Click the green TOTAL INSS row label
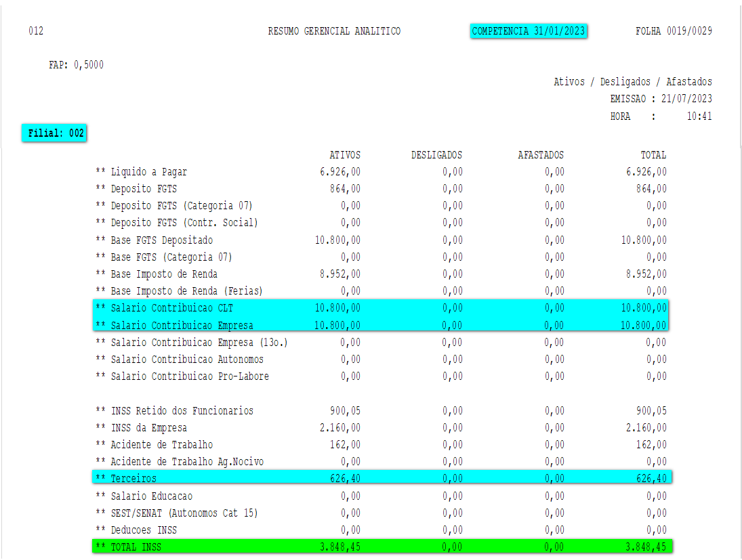Image resolution: width=742 pixels, height=560 pixels. (x=136, y=547)
